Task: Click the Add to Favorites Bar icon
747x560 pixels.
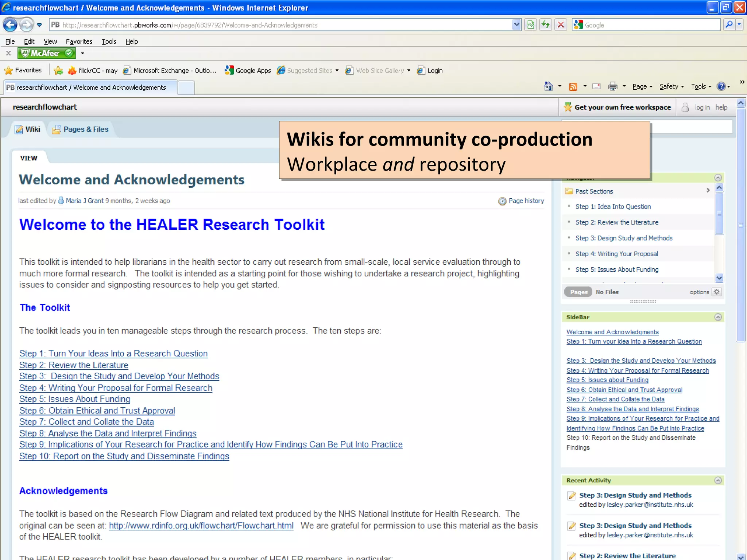Action: click(58, 70)
